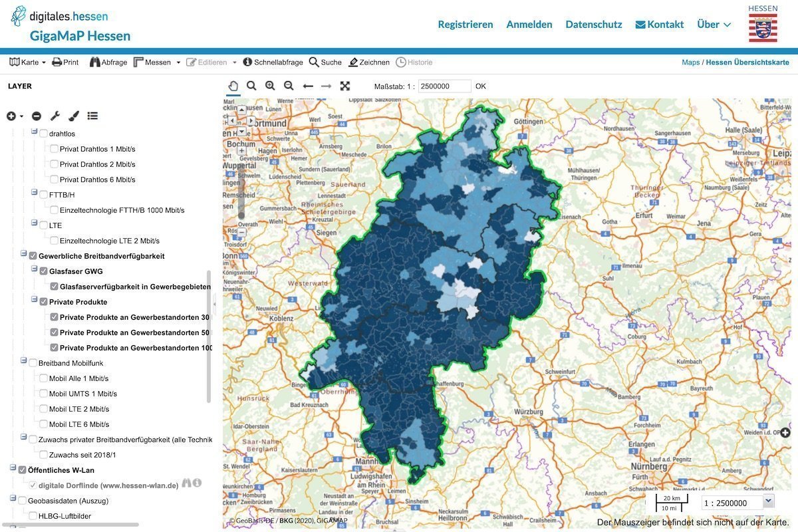
Task: Pan the map north with up arrow
Action: (x=241, y=110)
